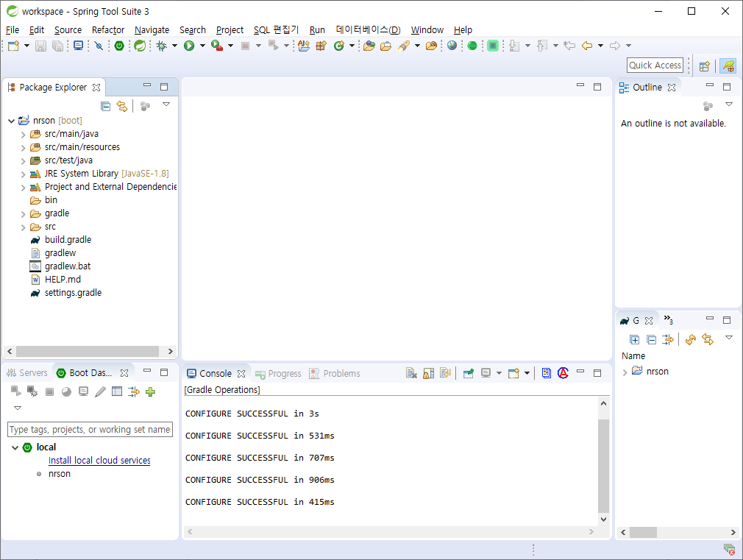
Task: Click the Skip All Breakpoints icon
Action: (99, 46)
